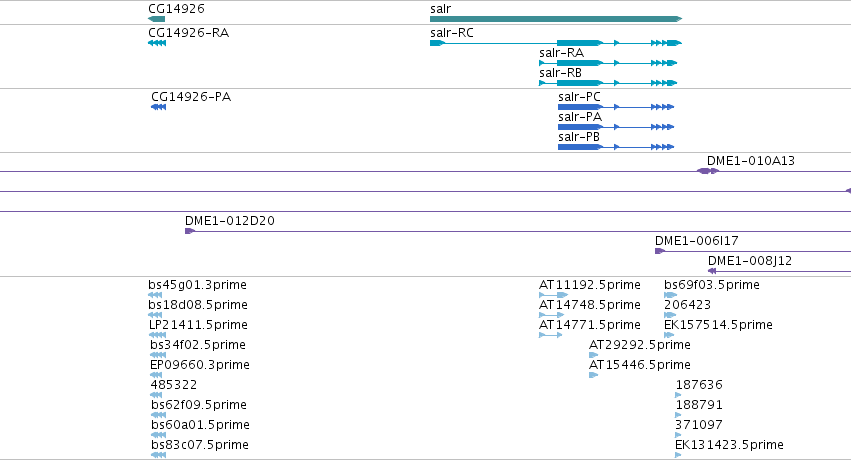The image size is (851, 460).
Task: Click the CG14926 gene arrow glyph
Action: [156, 19]
